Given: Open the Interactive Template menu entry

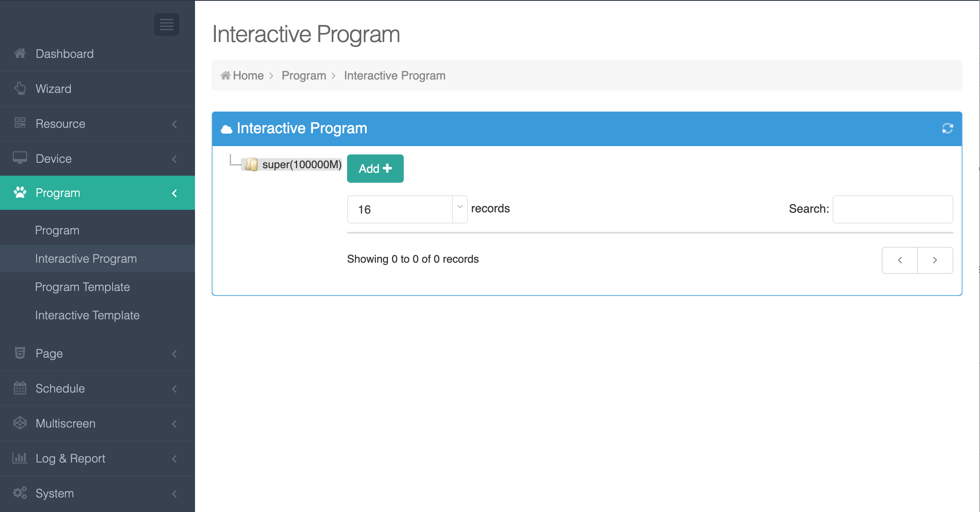Looking at the screenshot, I should tap(87, 315).
